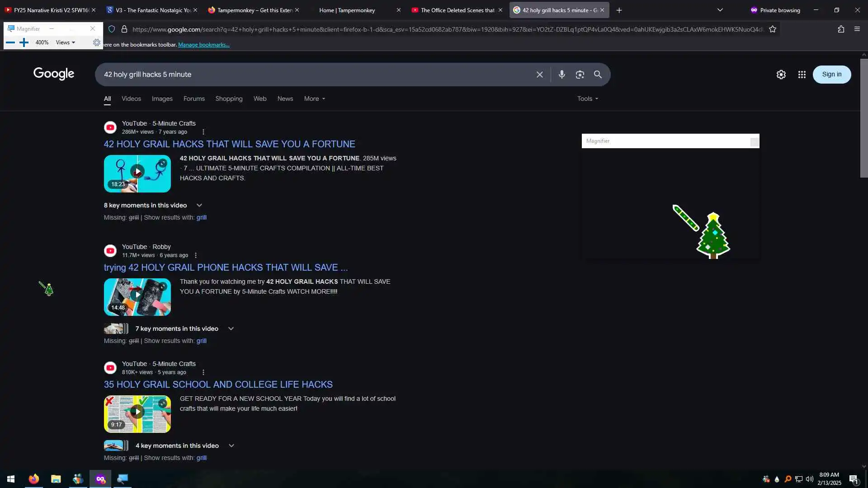Expand the More search filters dropdown
Screen dimensions: 868x488
[x=314, y=99]
